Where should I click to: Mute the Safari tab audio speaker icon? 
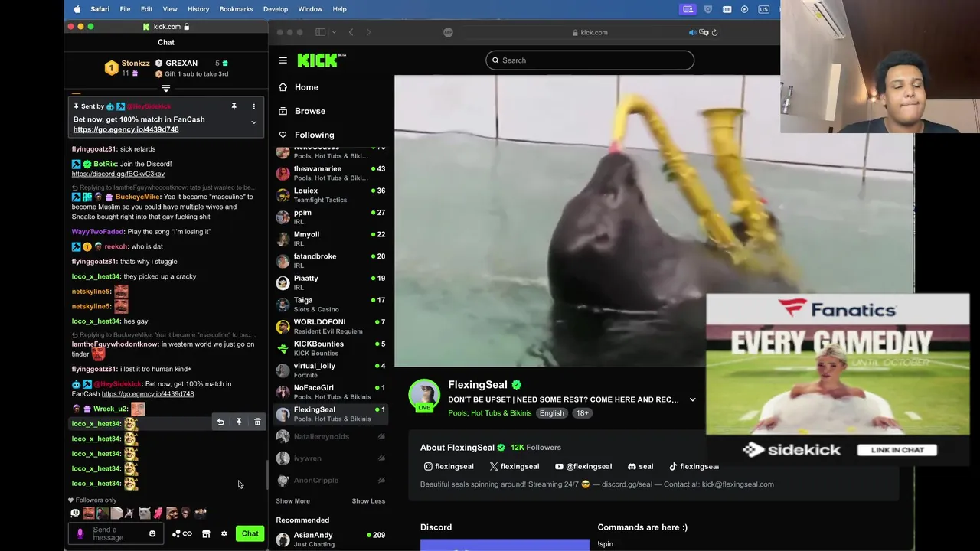click(x=692, y=32)
